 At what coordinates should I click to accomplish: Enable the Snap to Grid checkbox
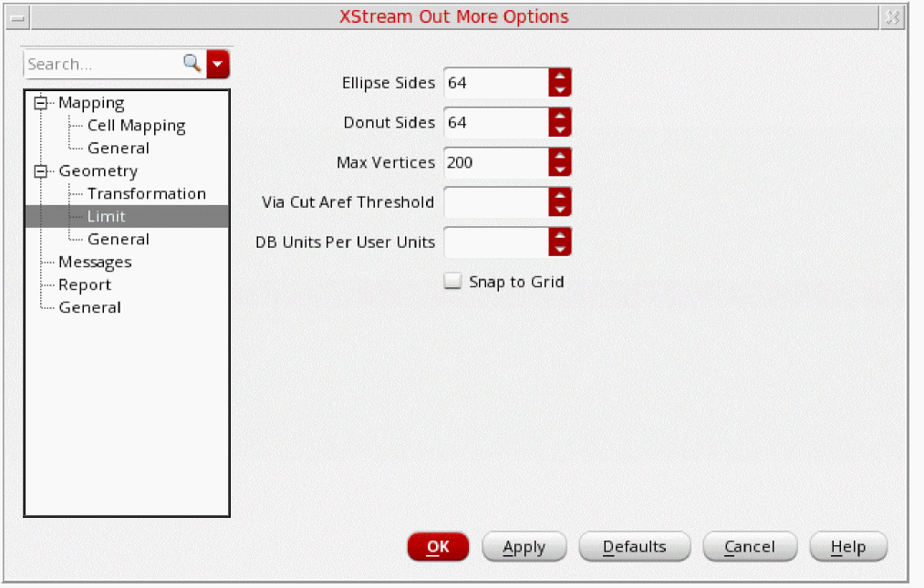click(x=452, y=282)
